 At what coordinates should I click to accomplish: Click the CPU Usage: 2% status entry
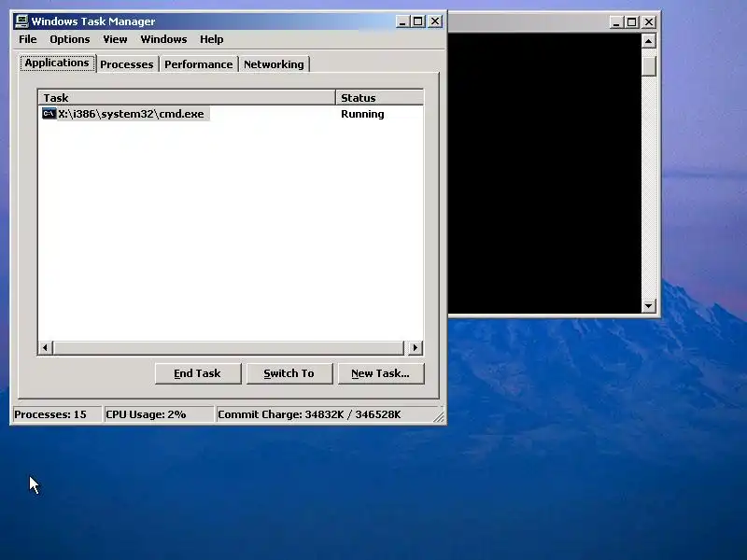coord(158,414)
